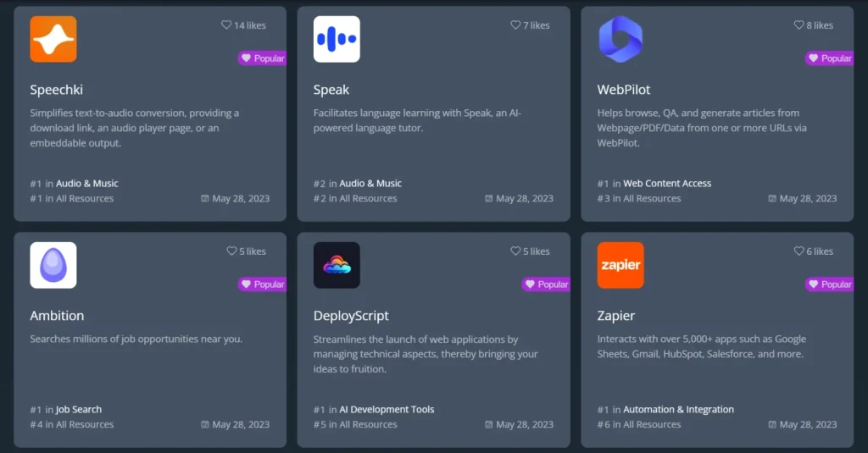The height and width of the screenshot is (453, 868).
Task: Click "#3 in All Resources" text
Action: tap(639, 198)
